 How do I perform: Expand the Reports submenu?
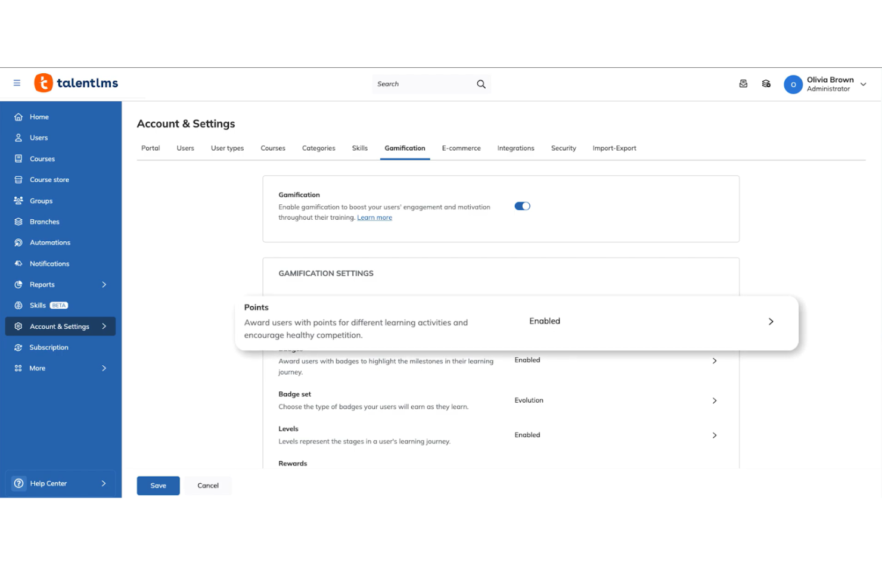[x=104, y=284]
